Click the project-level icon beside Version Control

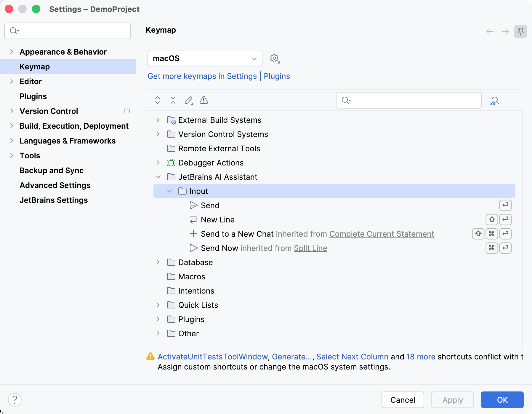tap(127, 111)
